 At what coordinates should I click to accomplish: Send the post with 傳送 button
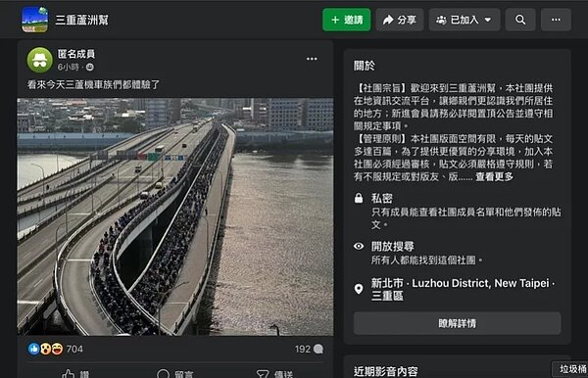[274, 374]
